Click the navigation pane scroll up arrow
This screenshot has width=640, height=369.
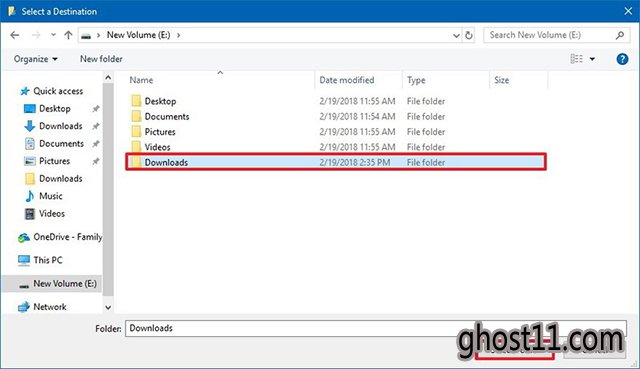click(x=108, y=78)
